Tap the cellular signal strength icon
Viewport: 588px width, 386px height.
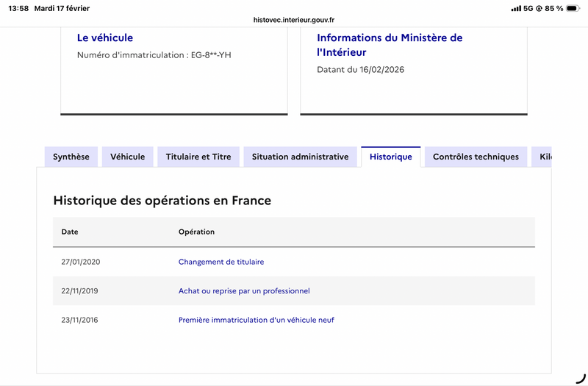(515, 8)
